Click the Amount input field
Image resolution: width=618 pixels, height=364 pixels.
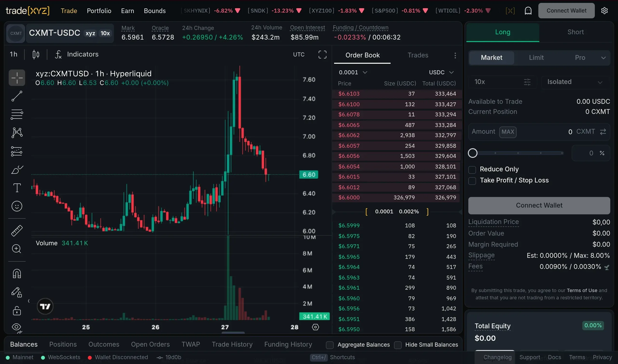pyautogui.click(x=539, y=132)
